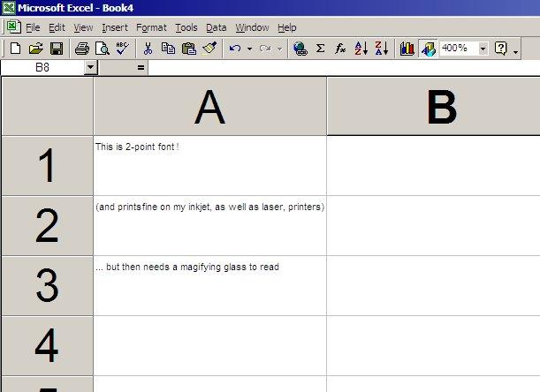540x392 pixels.
Task: Click the formula bar input field
Action: coord(343,67)
